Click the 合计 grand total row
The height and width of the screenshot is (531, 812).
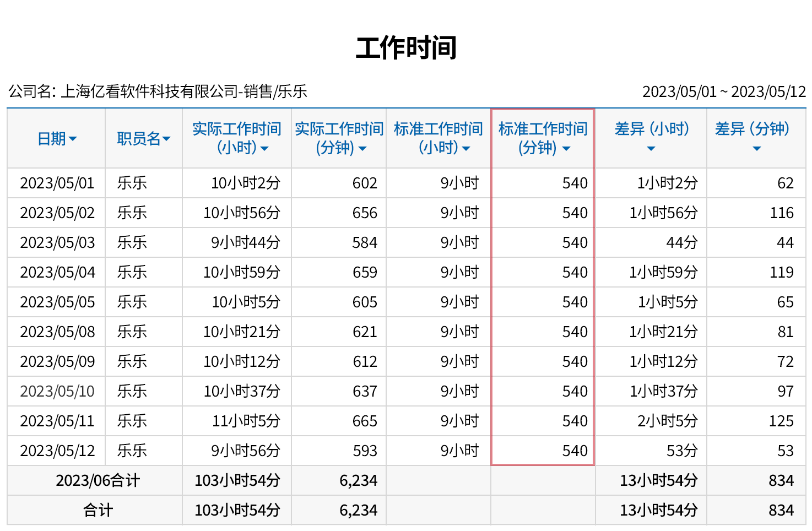coord(99,510)
